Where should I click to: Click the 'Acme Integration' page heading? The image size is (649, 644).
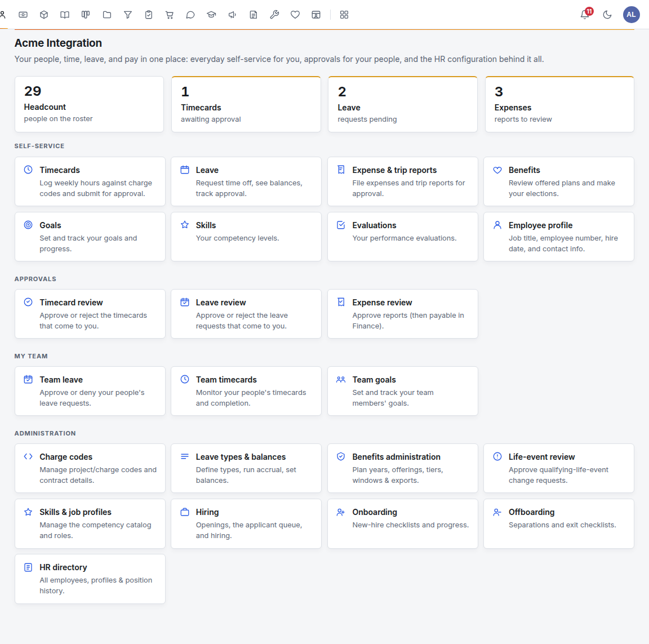58,43
